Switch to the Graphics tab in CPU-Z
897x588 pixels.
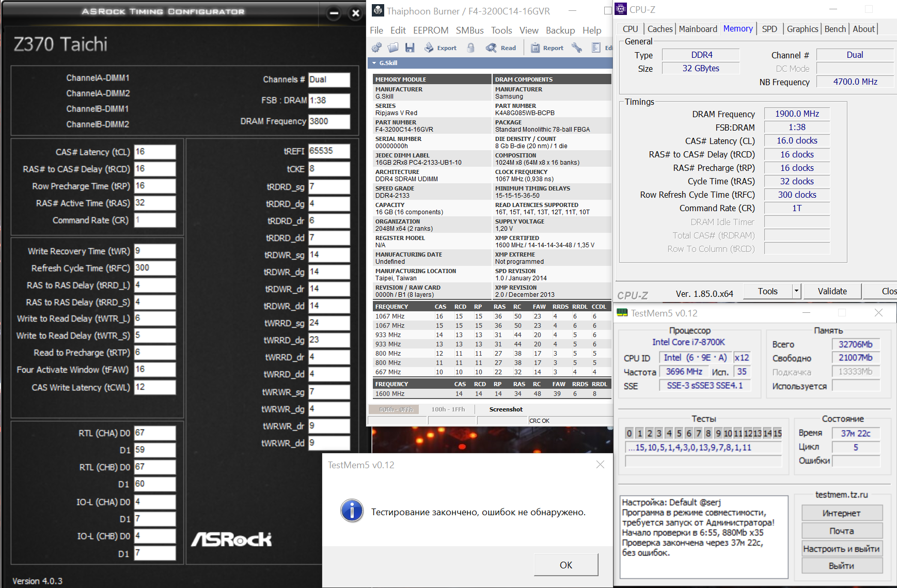[x=802, y=29]
